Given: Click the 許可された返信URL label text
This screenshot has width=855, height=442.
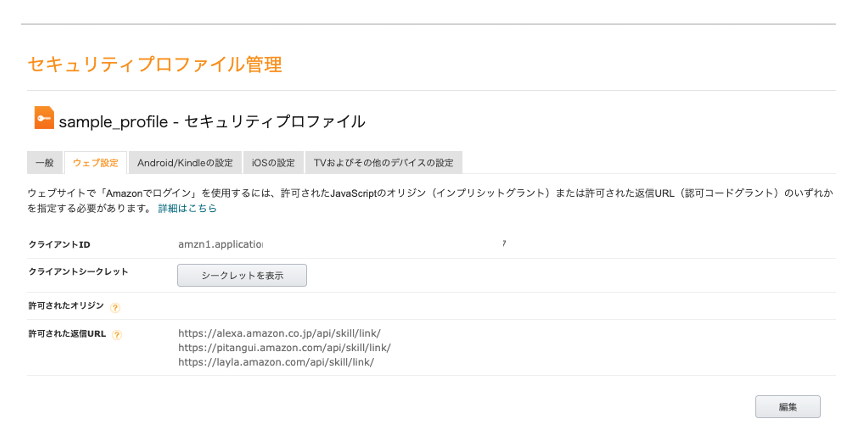Looking at the screenshot, I should pos(67,334).
